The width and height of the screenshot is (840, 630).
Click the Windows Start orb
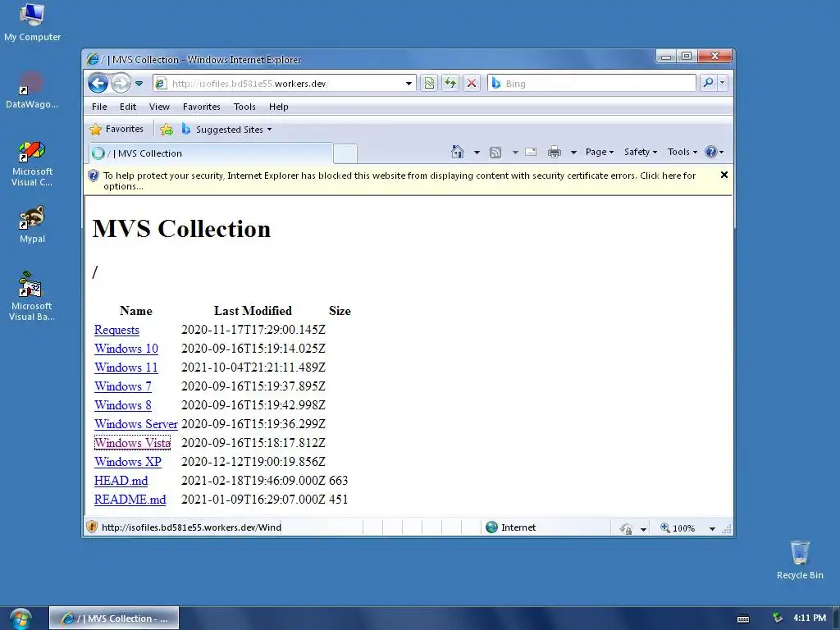21,619
